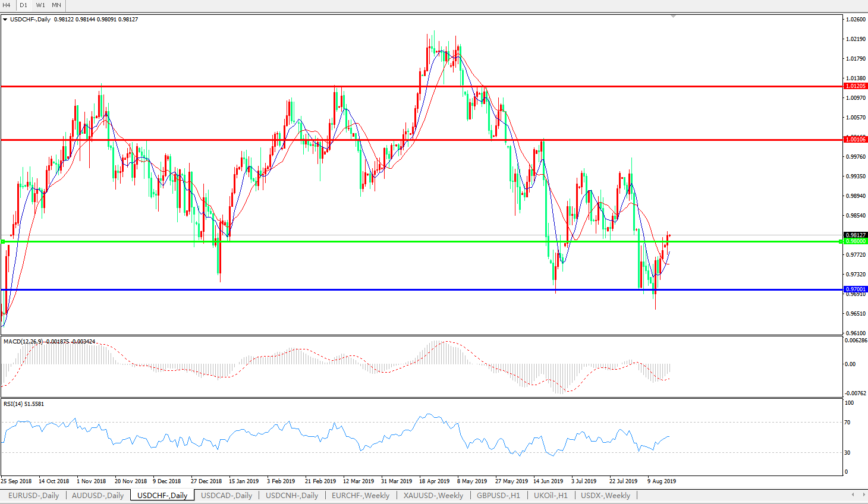The height and width of the screenshot is (504, 868).
Task: Enable the MN monthly timeframe
Action: [56, 5]
